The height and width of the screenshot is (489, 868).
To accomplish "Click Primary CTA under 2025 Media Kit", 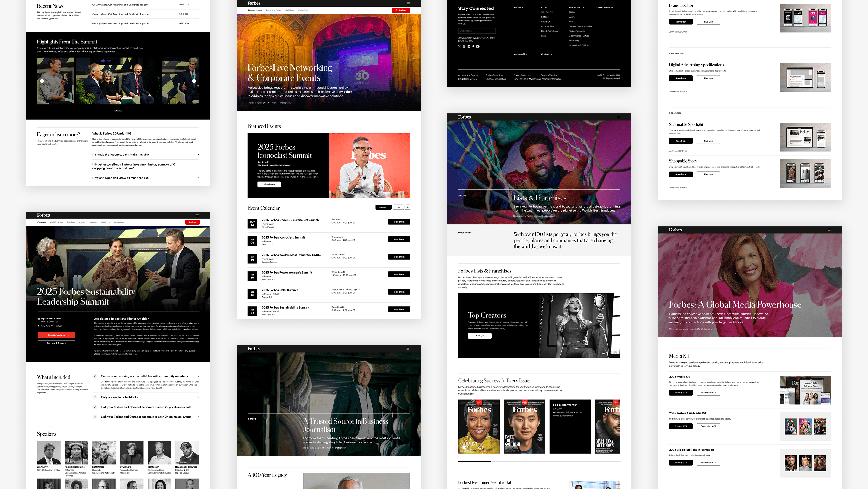I will pyautogui.click(x=681, y=393).
